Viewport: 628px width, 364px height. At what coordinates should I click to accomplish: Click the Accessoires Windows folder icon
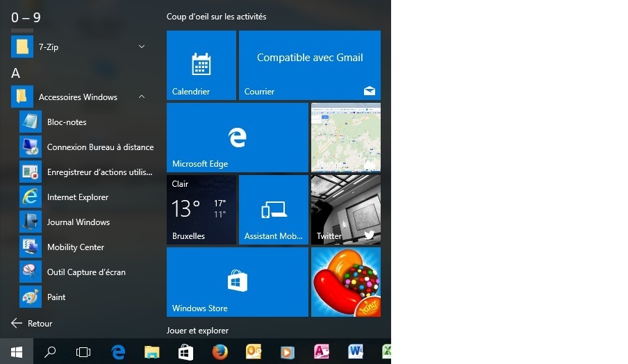[22, 97]
